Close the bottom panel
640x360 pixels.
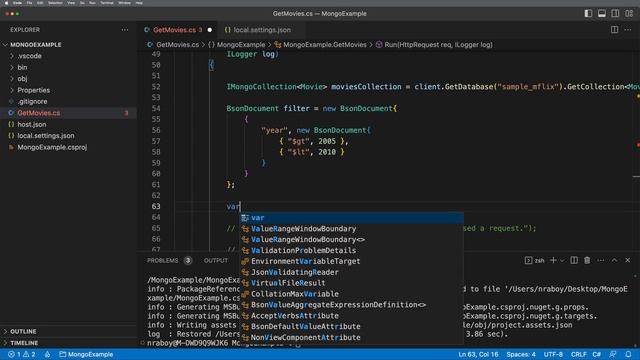tap(628, 260)
